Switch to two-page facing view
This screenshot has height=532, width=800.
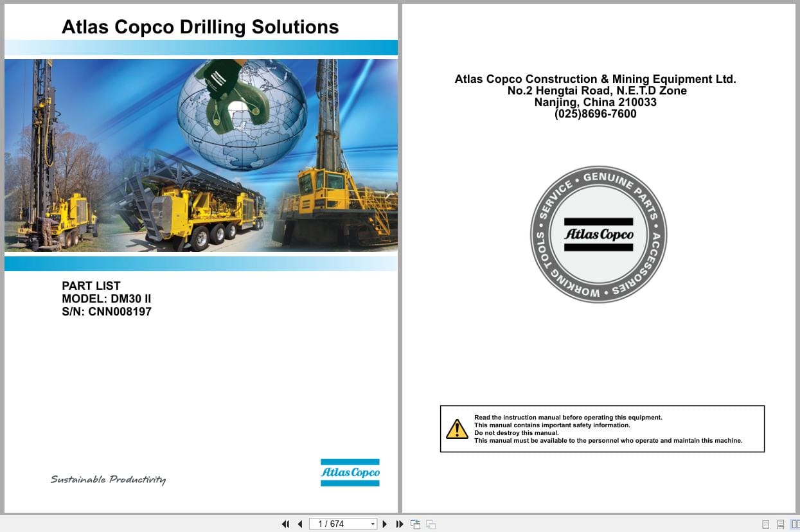(796, 524)
